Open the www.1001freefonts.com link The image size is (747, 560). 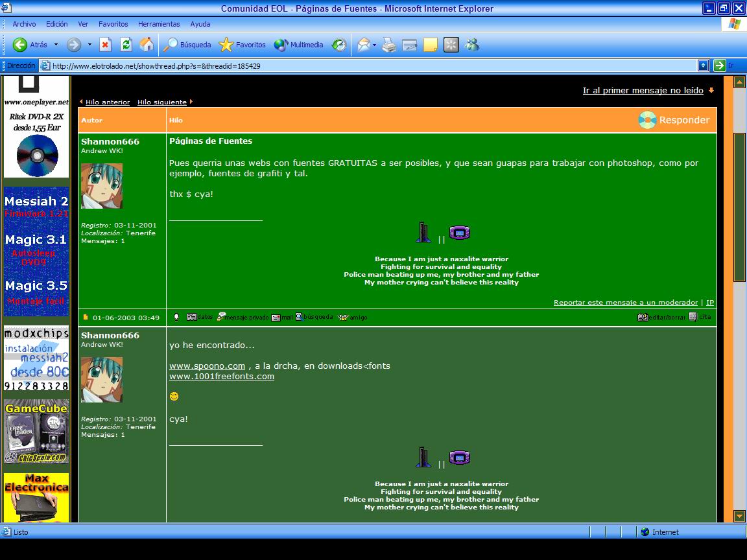pos(222,376)
